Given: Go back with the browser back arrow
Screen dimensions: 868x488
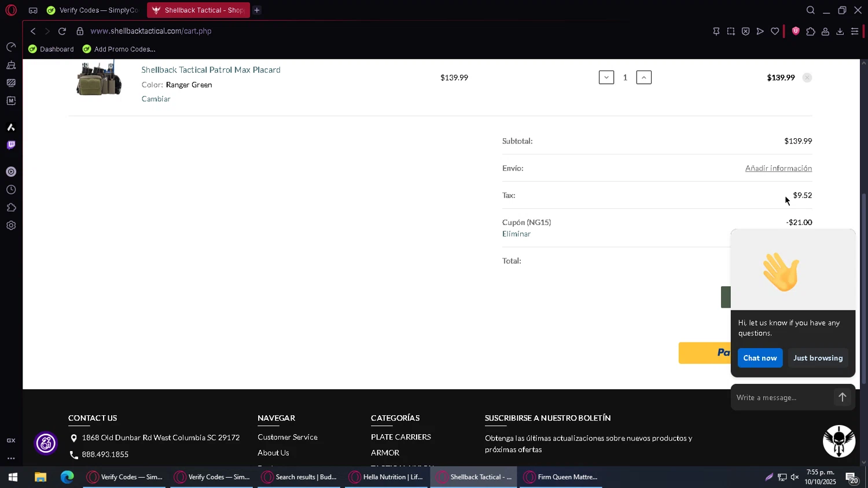Looking at the screenshot, I should 33,31.
